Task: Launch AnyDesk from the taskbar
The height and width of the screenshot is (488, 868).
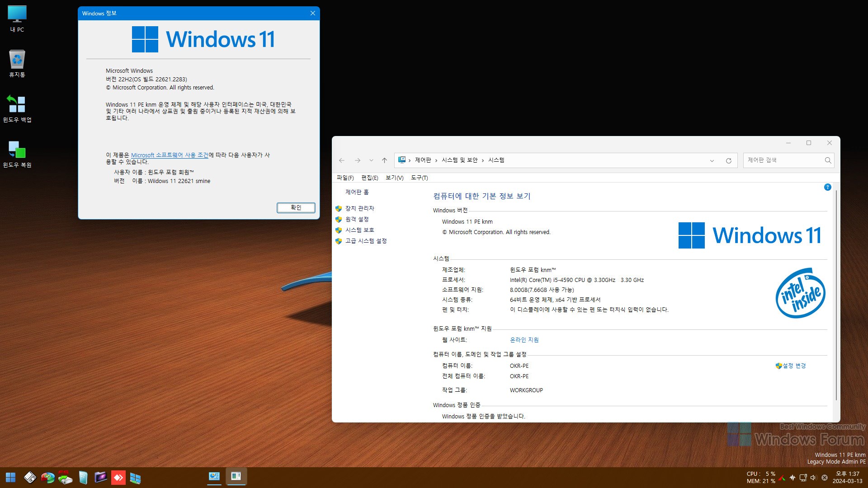Action: click(118, 477)
